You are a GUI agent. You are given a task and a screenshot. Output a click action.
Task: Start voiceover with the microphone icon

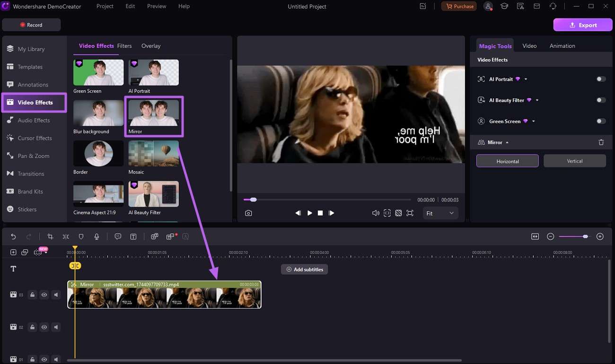coord(97,236)
